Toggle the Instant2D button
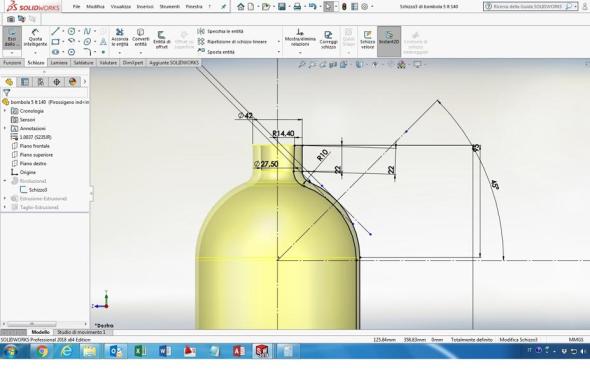Viewport: 590px width, 390px height. pyautogui.click(x=389, y=38)
